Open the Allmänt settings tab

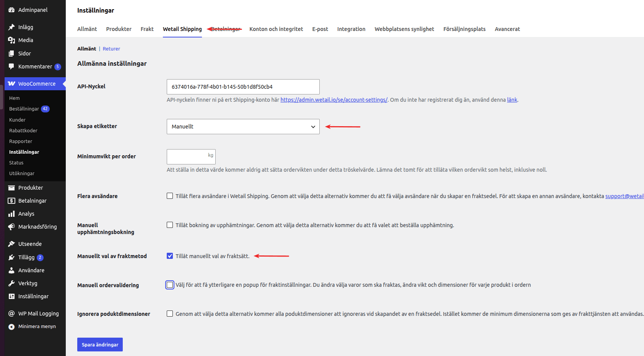(87, 29)
